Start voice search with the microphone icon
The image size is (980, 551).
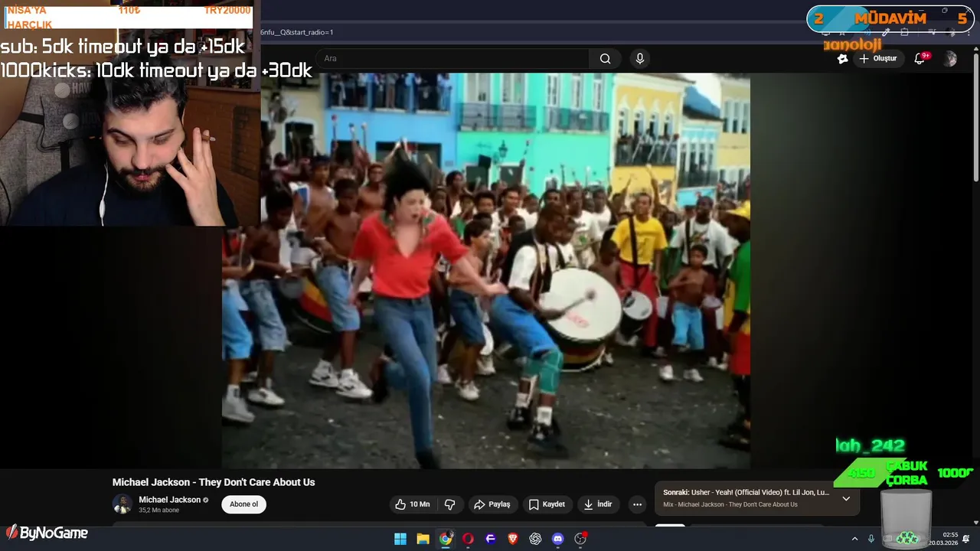[640, 59]
